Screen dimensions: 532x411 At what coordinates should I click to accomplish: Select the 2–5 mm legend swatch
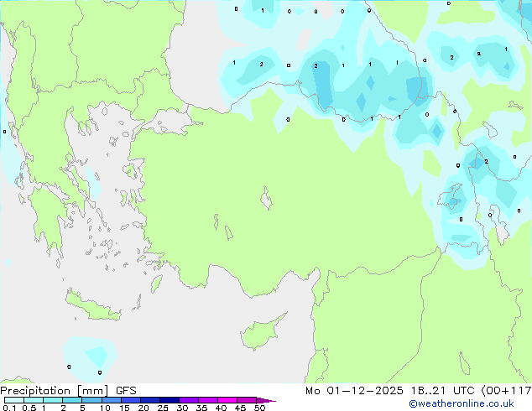tap(72, 400)
